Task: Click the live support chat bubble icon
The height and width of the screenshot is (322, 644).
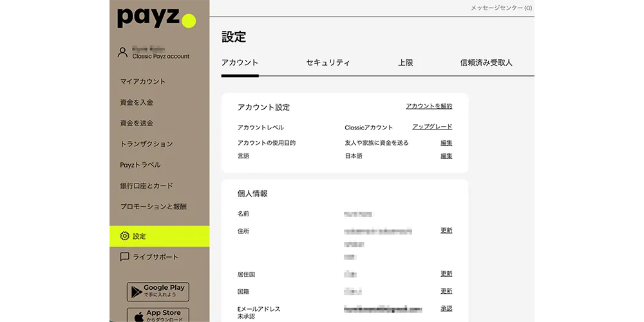Action: (125, 257)
